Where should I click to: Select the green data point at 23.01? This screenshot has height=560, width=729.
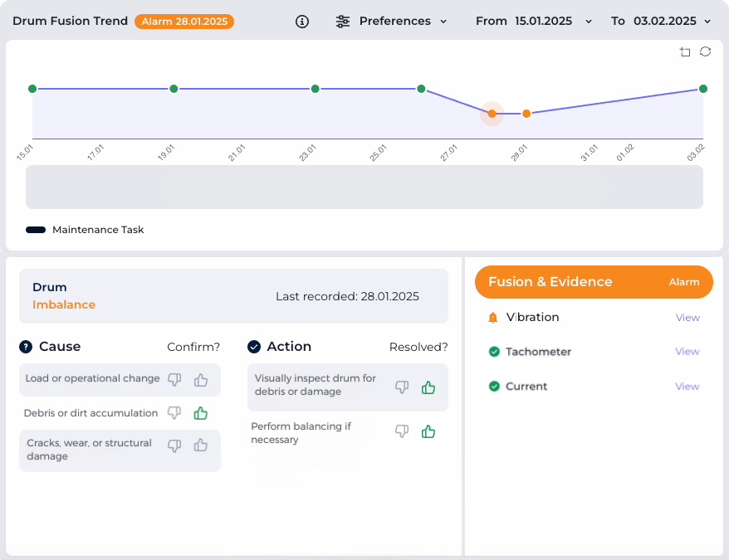[x=316, y=89]
